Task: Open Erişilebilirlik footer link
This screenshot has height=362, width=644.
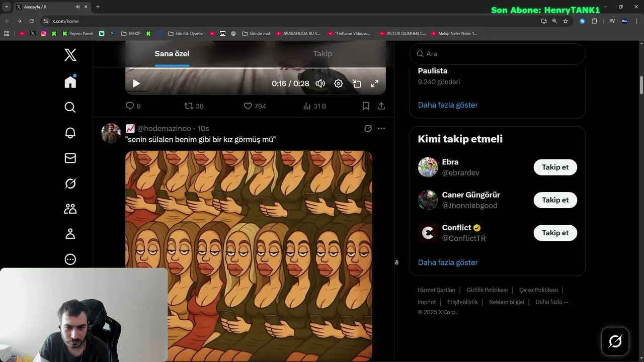Action: point(462,302)
